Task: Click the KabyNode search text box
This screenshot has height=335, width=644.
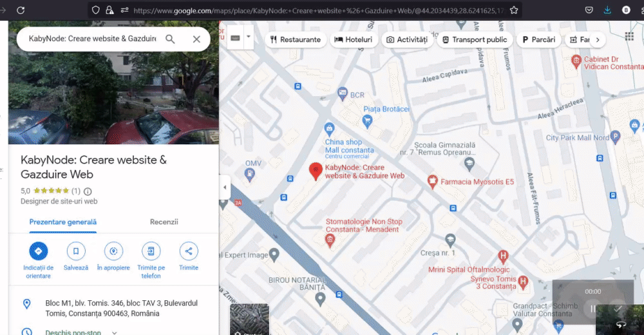Action: 92,39
